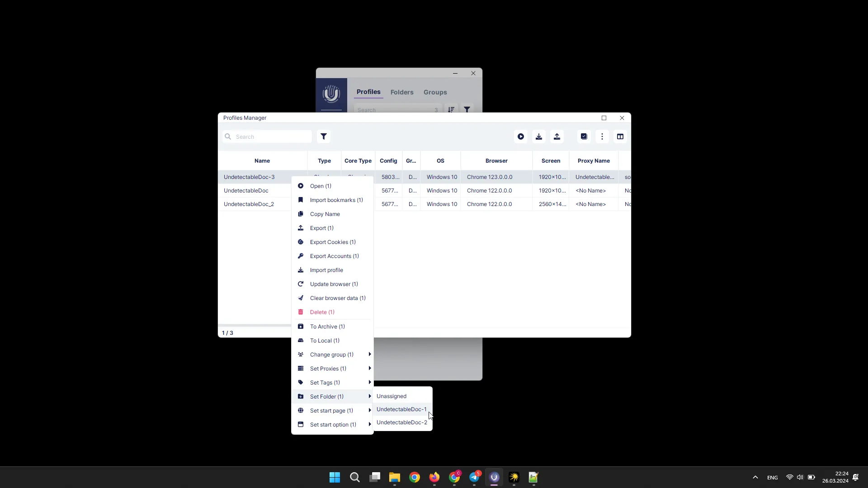Sort table by OS column header
868x488 pixels.
(440, 160)
